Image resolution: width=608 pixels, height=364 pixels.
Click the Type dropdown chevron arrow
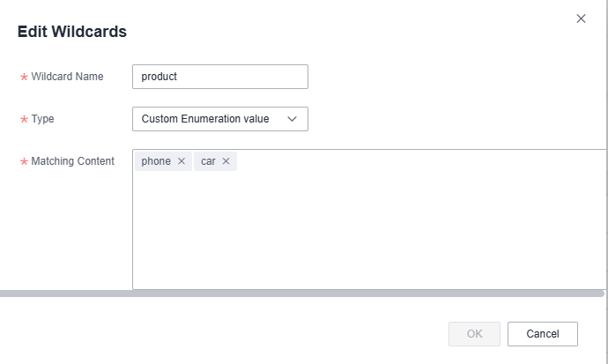[292, 119]
